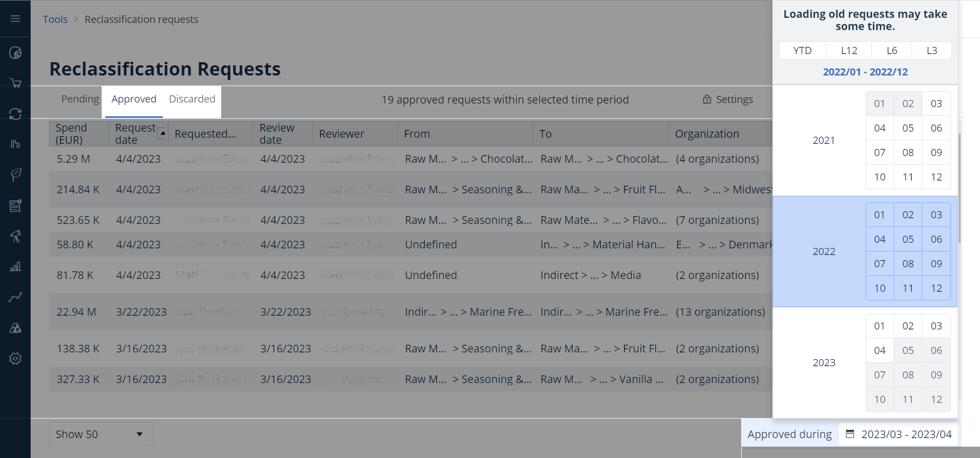Open the Approved during date range picker

point(898,434)
